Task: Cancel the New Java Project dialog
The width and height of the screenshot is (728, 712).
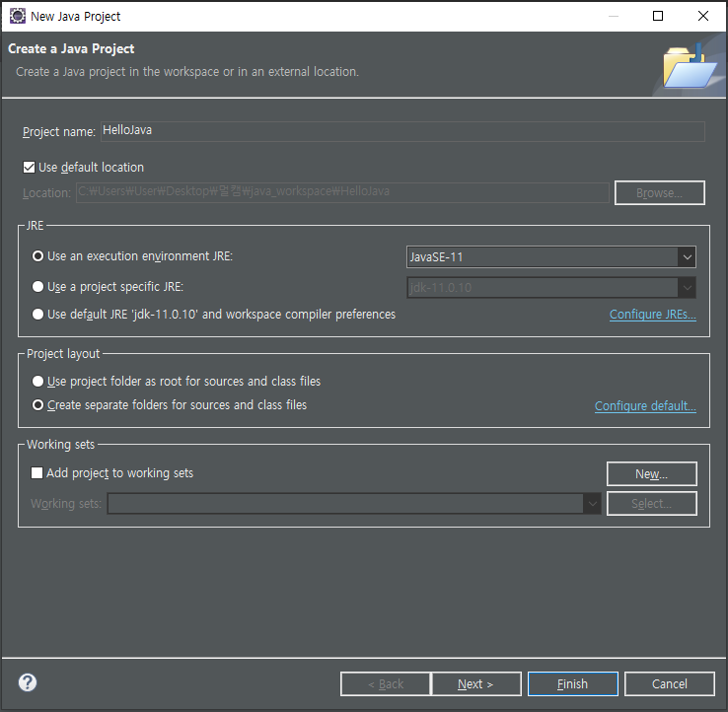Action: tap(670, 683)
